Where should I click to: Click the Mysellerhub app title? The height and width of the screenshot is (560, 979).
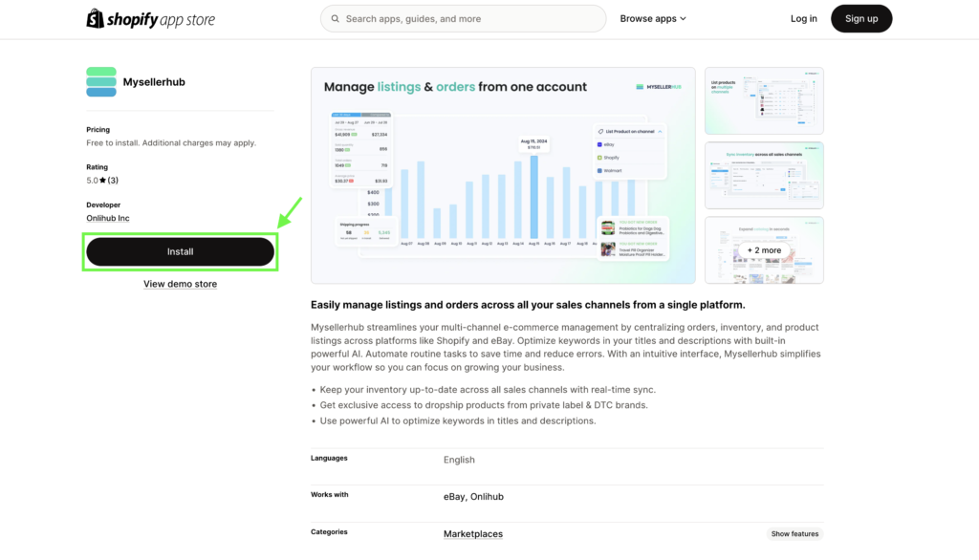point(154,82)
